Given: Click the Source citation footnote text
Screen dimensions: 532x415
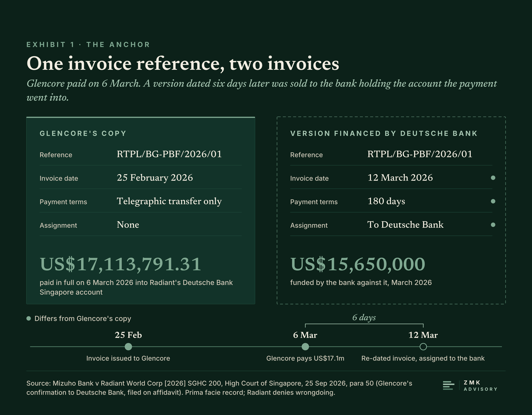Looking at the screenshot, I should pyautogui.click(x=219, y=388).
